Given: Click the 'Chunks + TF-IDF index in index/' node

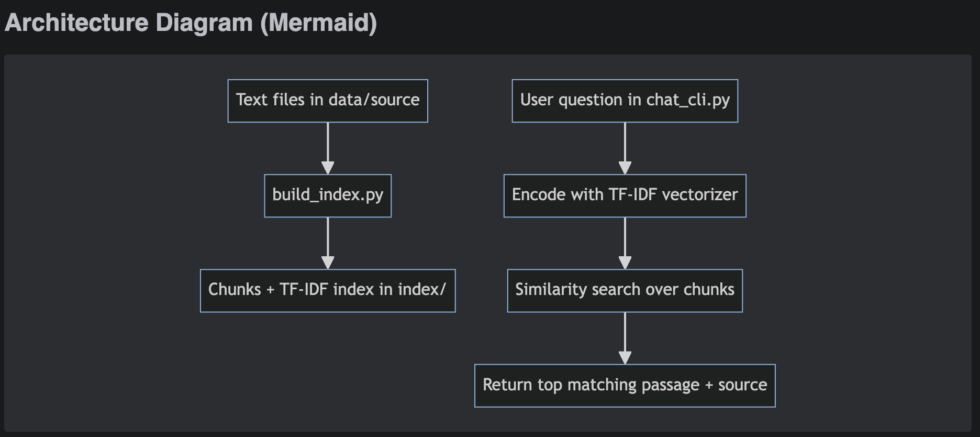Looking at the screenshot, I should (328, 290).
